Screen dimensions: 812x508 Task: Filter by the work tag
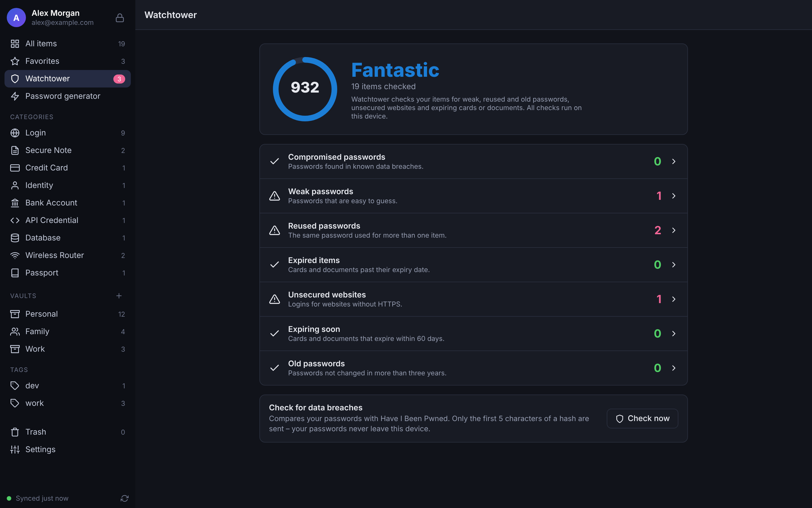point(67,403)
